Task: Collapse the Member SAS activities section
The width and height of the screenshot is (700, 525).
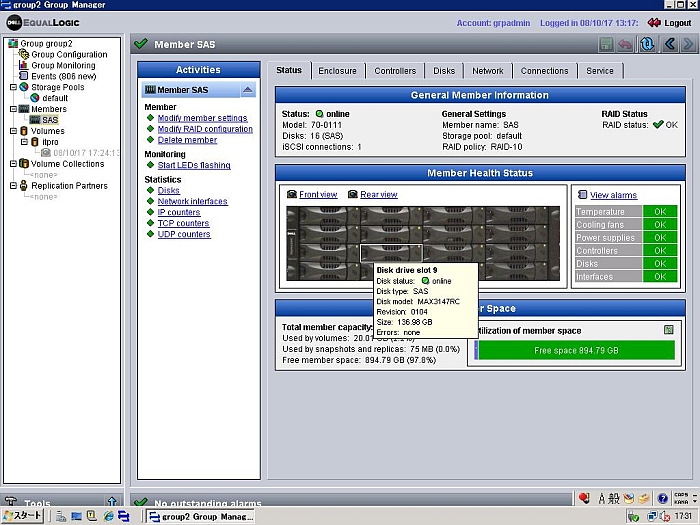Action: [248, 90]
